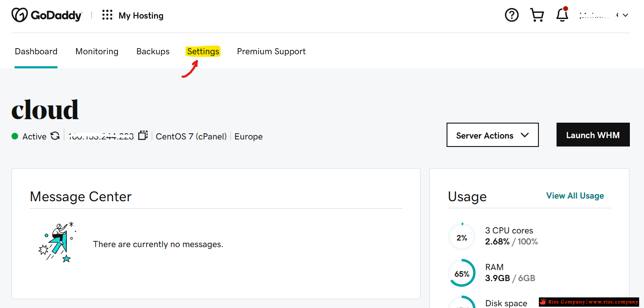Screen dimensions: 644x308
Task: Click the Message Center rocket illustration
Action: click(57, 242)
